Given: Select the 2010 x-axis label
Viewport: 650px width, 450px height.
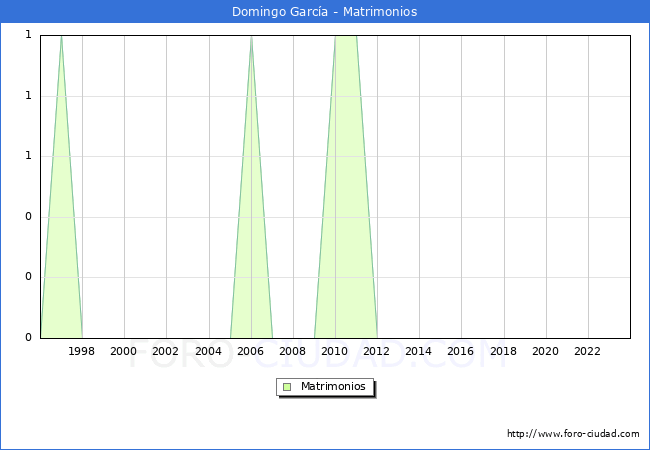Looking at the screenshot, I should (x=335, y=351).
